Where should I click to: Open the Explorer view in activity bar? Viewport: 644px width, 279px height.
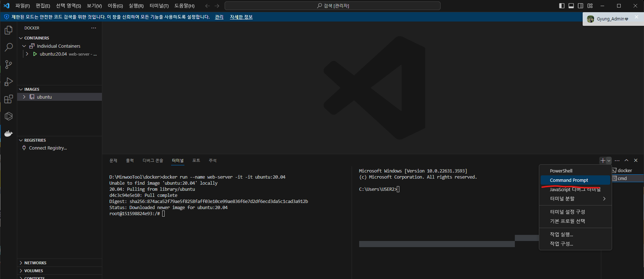9,30
